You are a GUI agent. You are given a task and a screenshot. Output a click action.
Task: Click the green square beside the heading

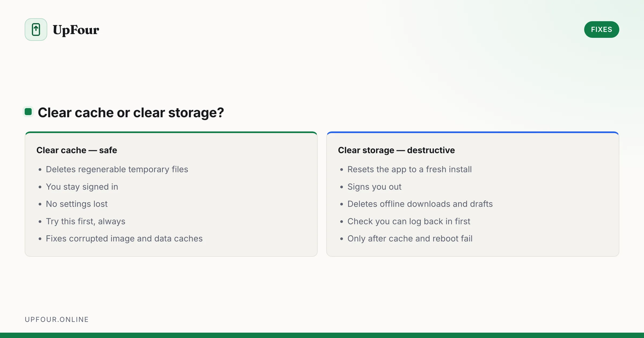28,112
